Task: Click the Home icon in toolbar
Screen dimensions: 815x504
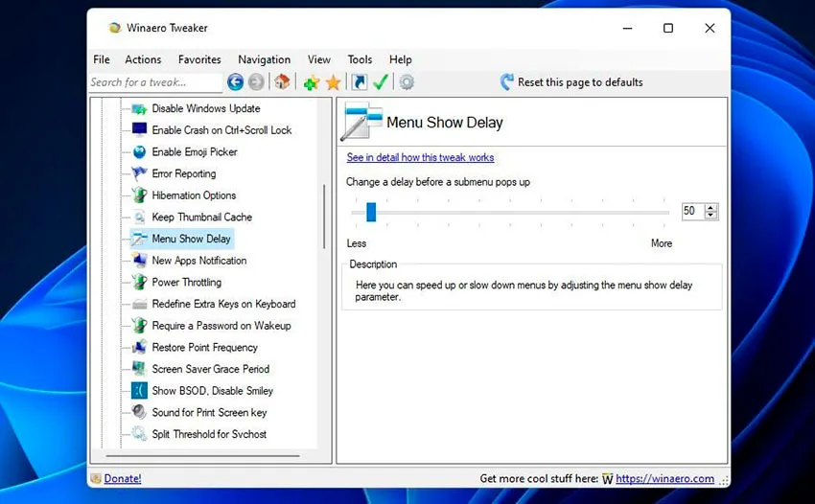Action: click(282, 81)
